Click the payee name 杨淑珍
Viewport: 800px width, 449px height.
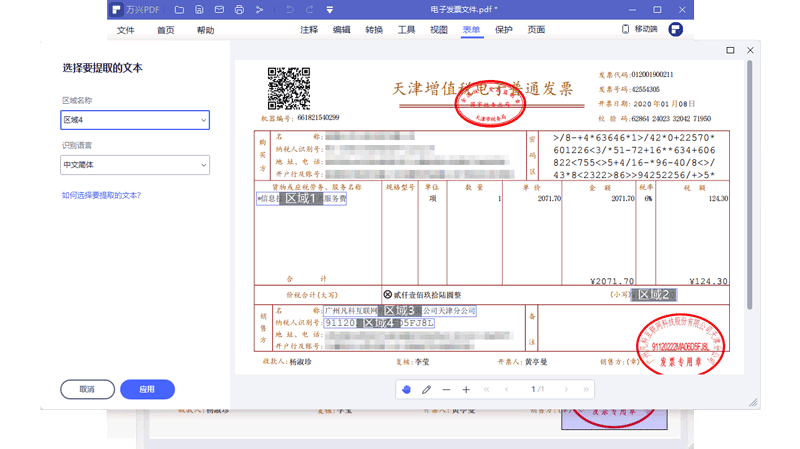coord(300,362)
